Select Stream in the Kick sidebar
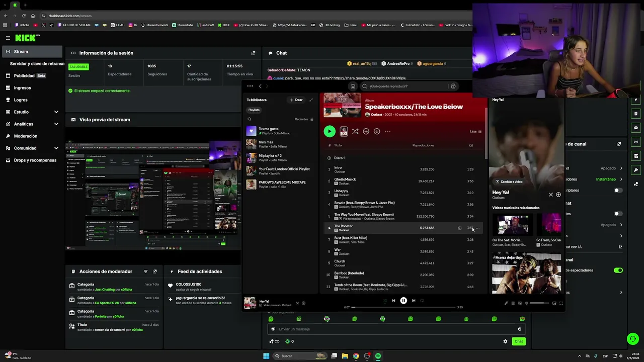This screenshot has height=362, width=644. (x=33, y=52)
